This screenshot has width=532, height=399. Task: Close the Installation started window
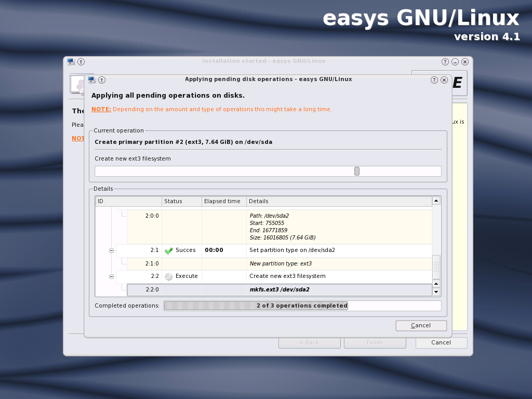pyautogui.click(x=465, y=62)
